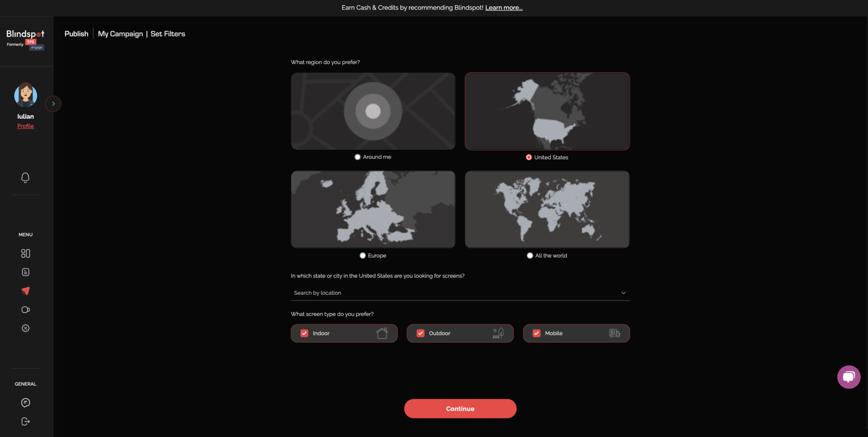
Task: Uncheck the Outdoor screen type checkbox
Action: (420, 333)
